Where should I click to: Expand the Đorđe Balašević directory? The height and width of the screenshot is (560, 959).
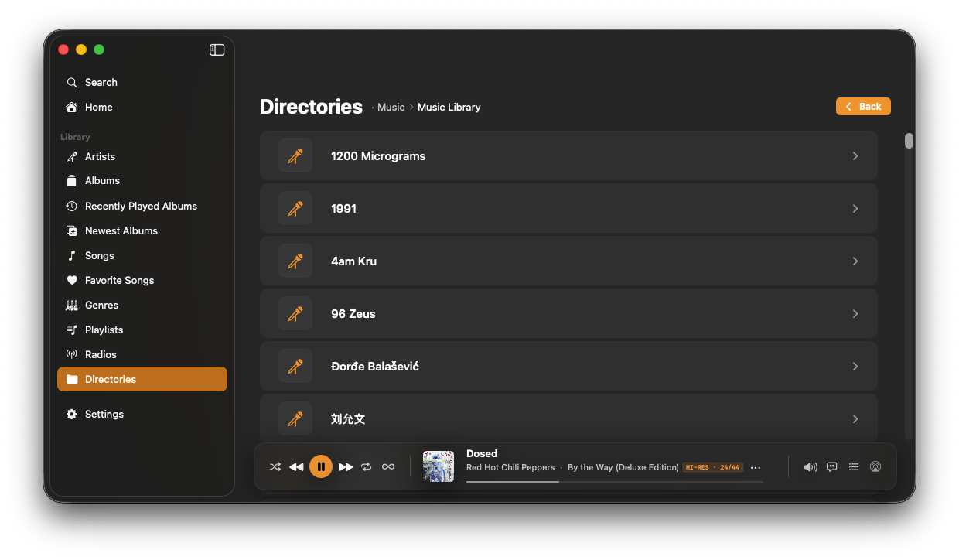click(855, 366)
